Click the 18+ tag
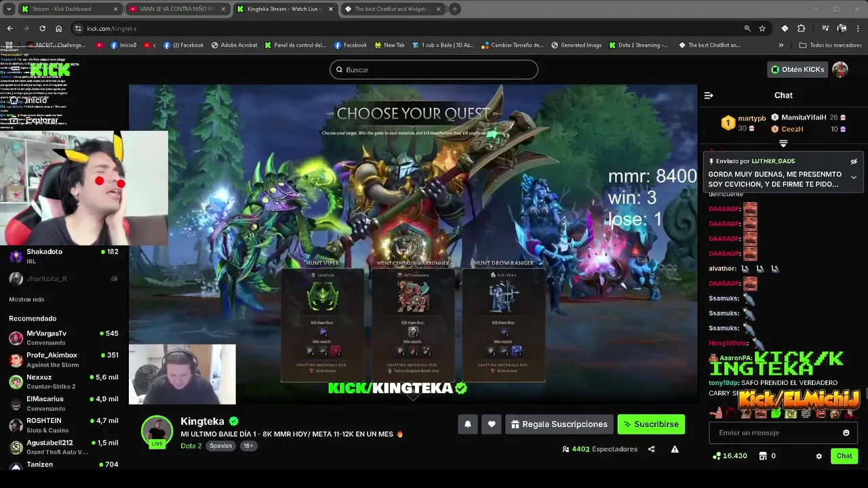This screenshot has width=868, height=488. click(x=248, y=446)
